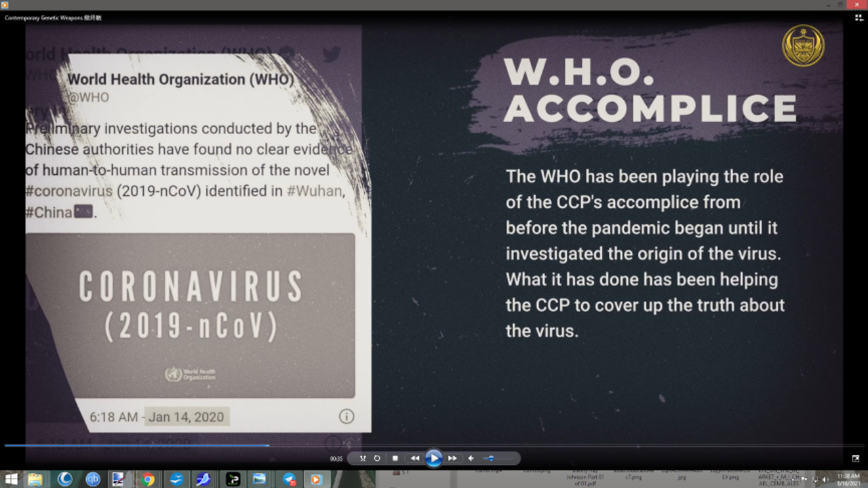Screen dimensions: 868x488
Task: Switch to Library view icon
Action: pos(856,18)
